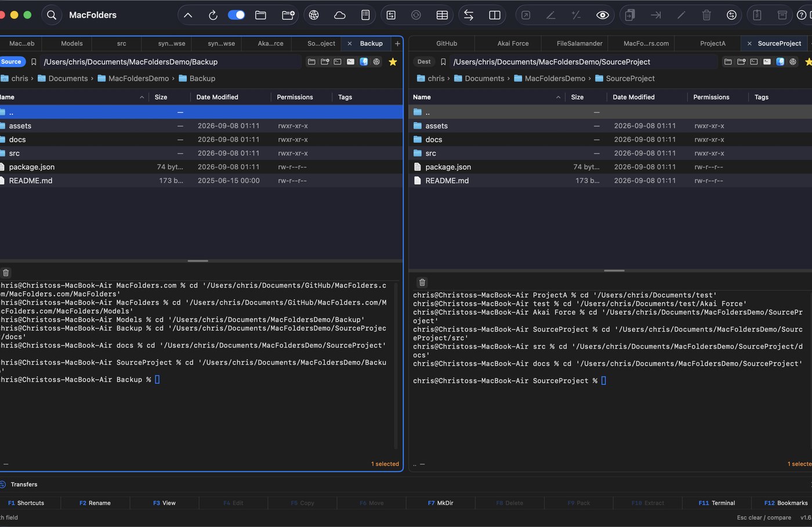The image size is (812, 527).
Task: Click the right pane globe icon
Action: pyautogui.click(x=793, y=61)
